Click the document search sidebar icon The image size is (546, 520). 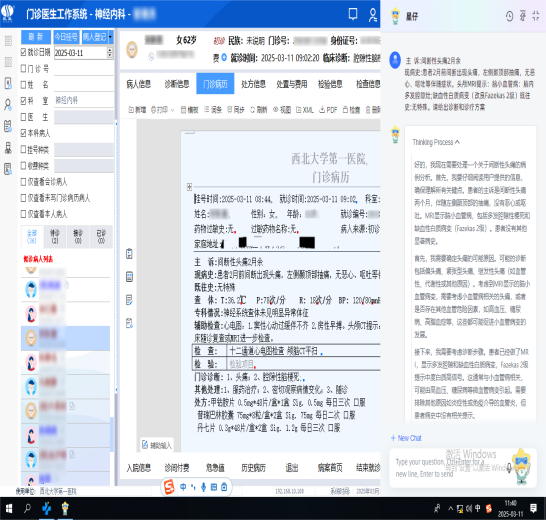8,169
